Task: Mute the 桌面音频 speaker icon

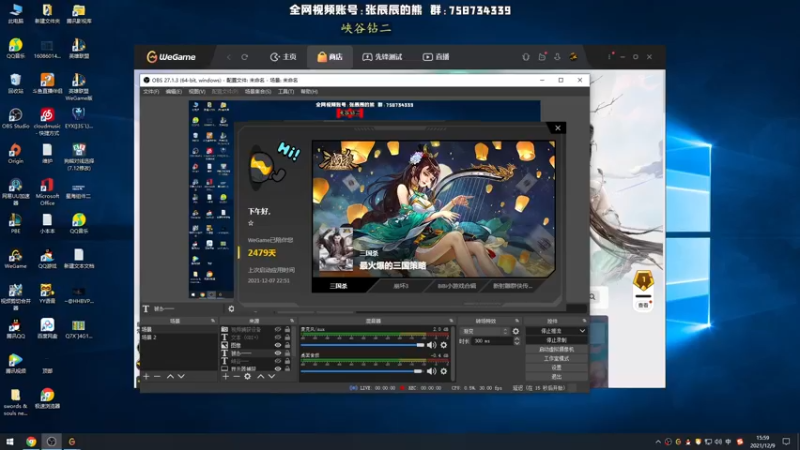Action: pyautogui.click(x=431, y=371)
